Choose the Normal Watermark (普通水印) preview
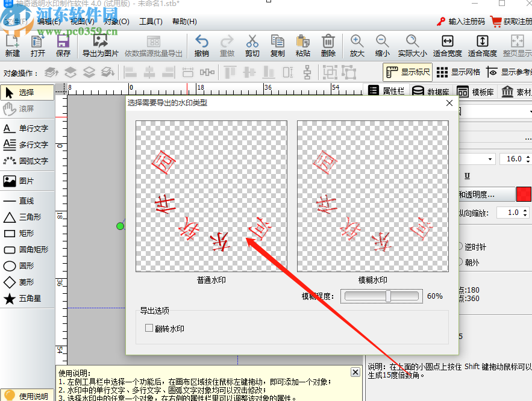532x401 pixels. [x=211, y=196]
